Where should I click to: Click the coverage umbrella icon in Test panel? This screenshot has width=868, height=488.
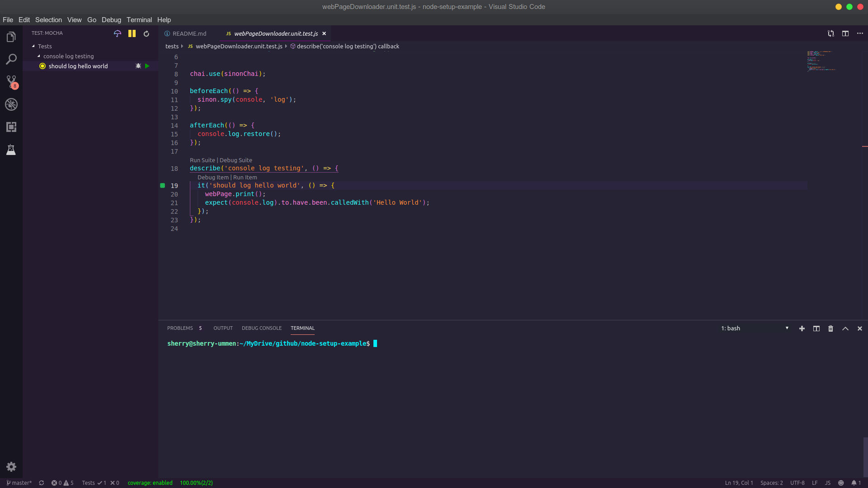[x=118, y=33]
